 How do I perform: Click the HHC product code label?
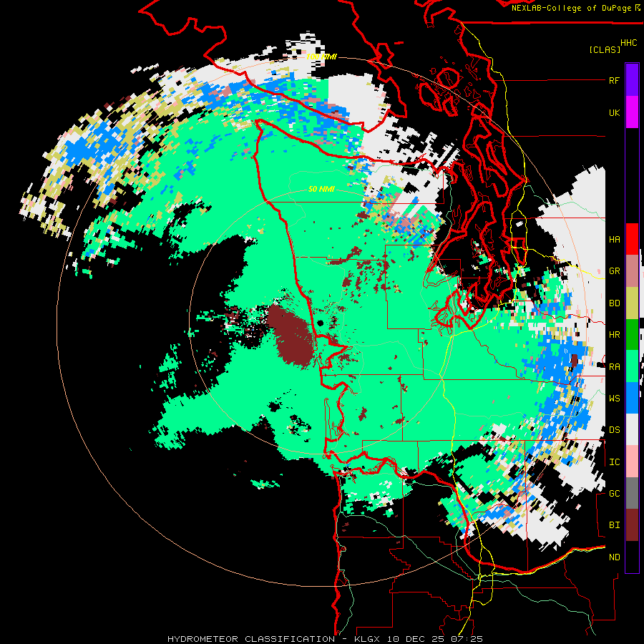coord(628,42)
